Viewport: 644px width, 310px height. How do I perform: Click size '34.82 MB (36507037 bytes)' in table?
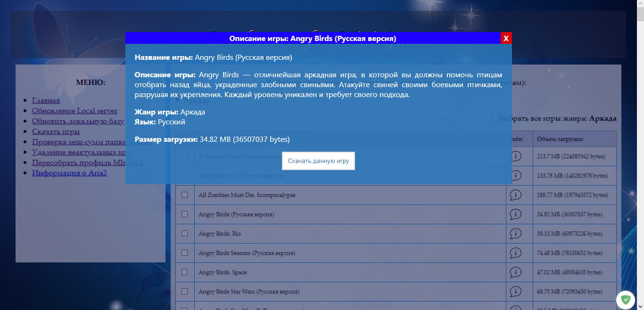point(570,214)
